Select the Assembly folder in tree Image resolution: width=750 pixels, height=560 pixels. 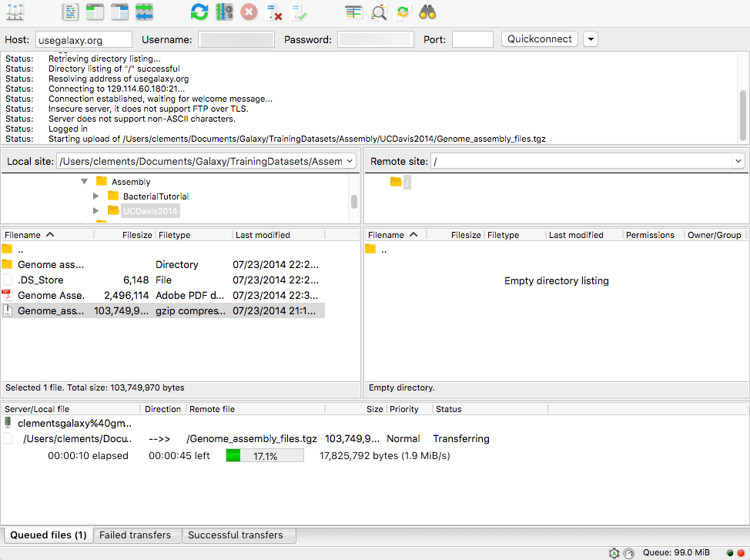pyautogui.click(x=131, y=182)
